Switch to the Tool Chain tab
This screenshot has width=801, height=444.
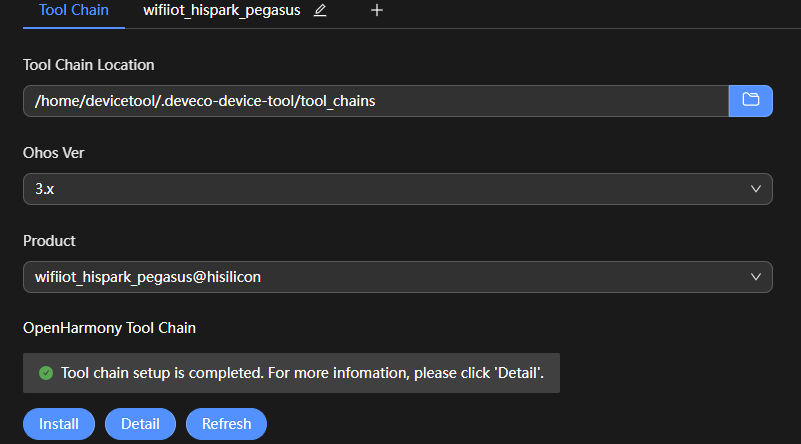click(66, 11)
